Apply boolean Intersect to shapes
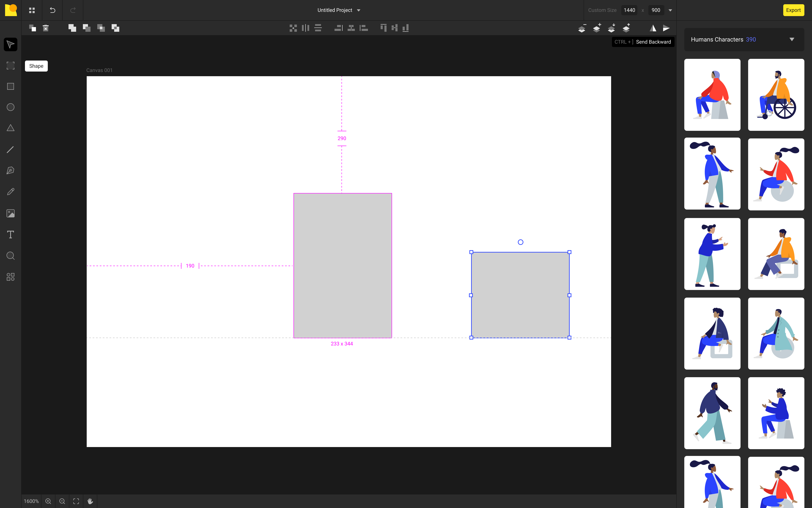The image size is (812, 508). (101, 28)
